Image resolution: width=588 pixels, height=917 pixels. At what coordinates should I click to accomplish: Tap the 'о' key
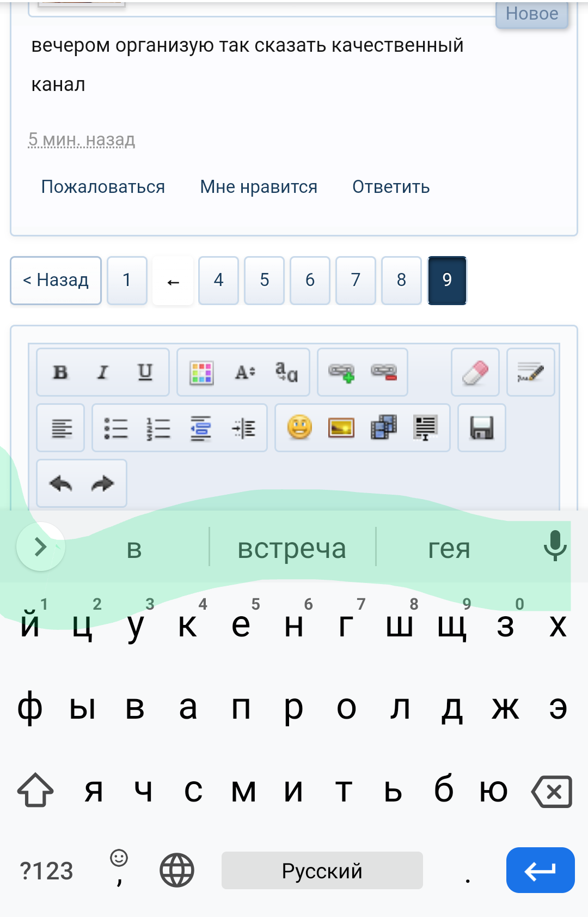(x=347, y=707)
